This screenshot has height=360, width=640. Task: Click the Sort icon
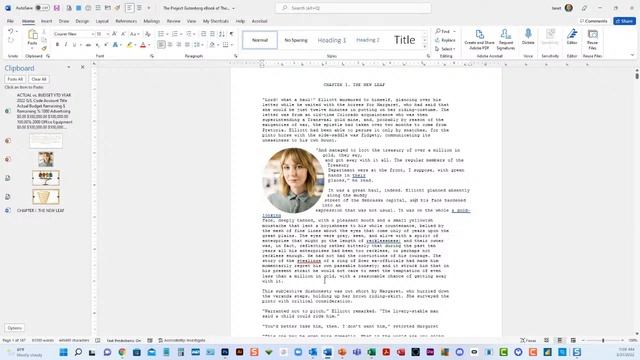222,34
